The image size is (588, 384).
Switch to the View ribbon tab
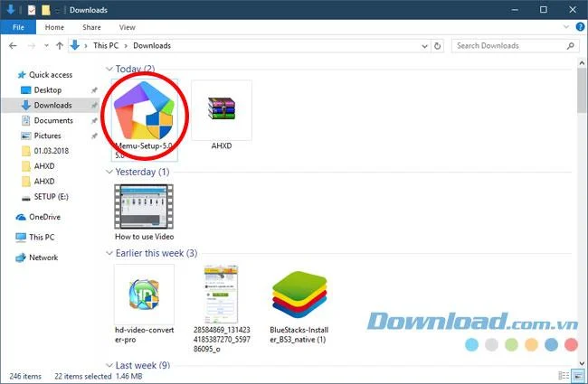(x=128, y=27)
